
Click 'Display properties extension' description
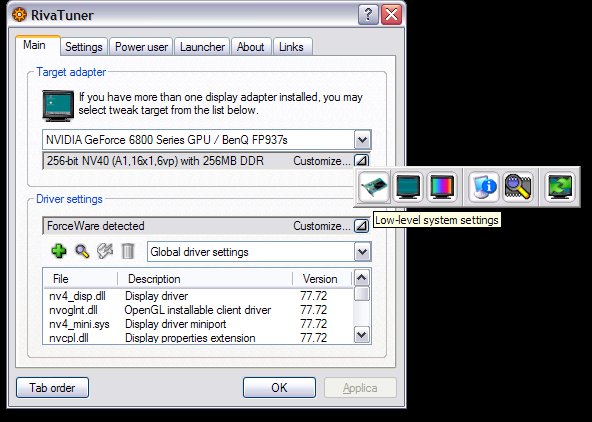pos(190,337)
